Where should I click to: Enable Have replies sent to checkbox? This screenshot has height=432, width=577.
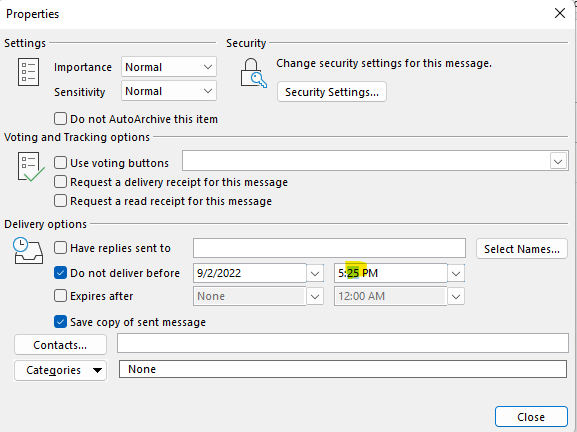pyautogui.click(x=60, y=248)
